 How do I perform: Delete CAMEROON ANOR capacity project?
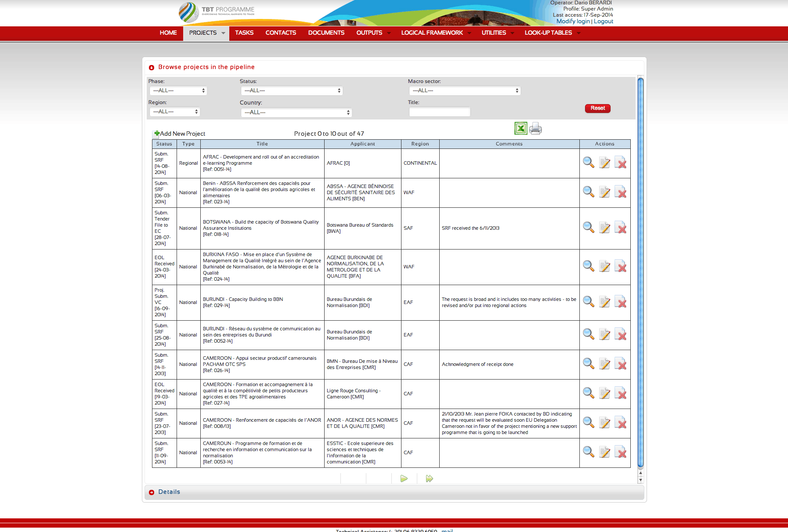(x=621, y=423)
